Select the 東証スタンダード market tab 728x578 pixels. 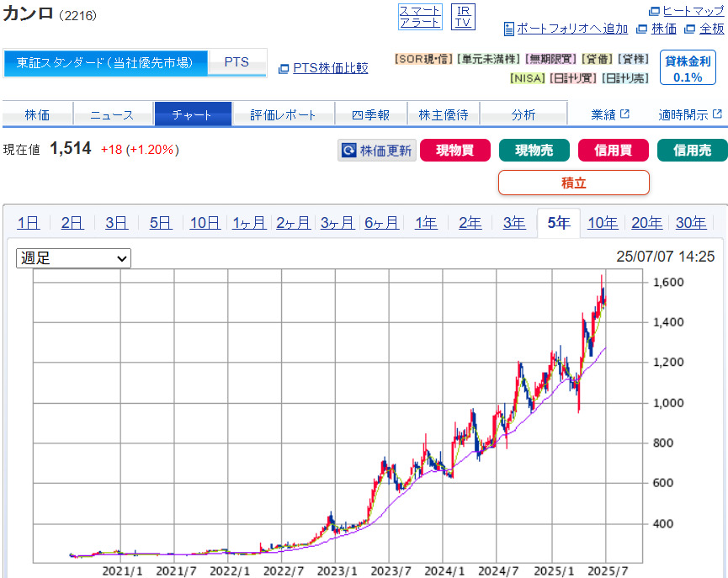click(x=105, y=62)
